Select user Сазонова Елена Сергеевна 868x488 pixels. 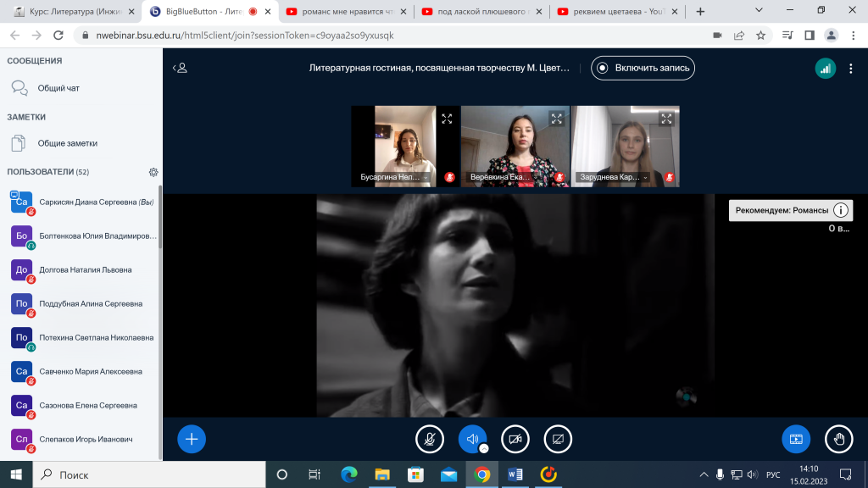83,406
